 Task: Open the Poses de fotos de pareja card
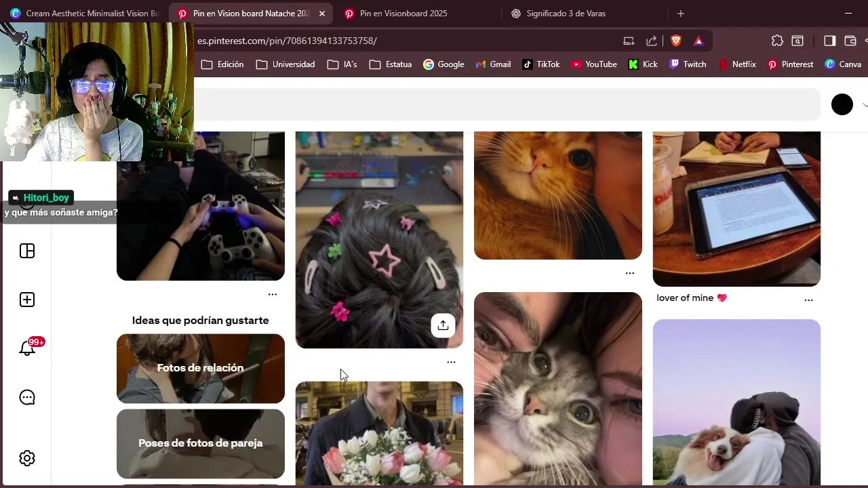pyautogui.click(x=201, y=443)
